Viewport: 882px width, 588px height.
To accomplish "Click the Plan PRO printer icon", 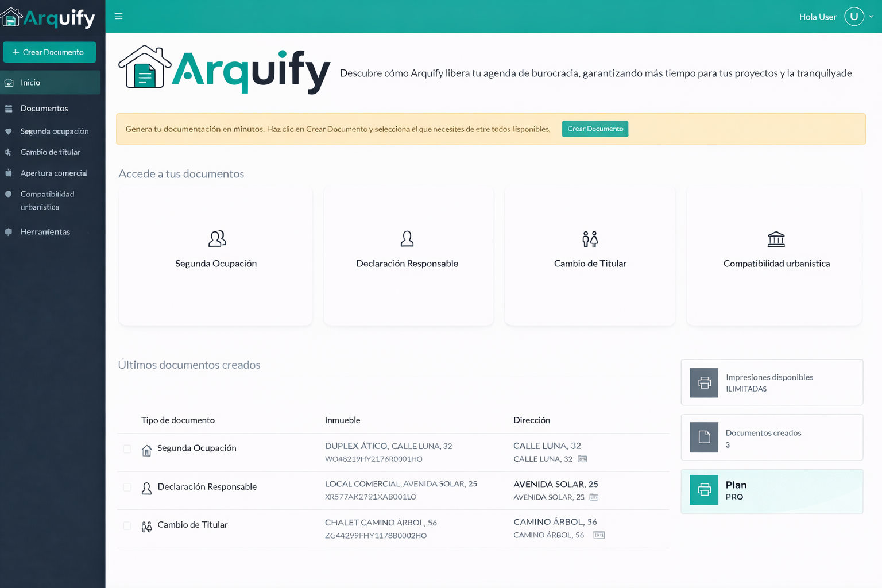I will coord(704,490).
